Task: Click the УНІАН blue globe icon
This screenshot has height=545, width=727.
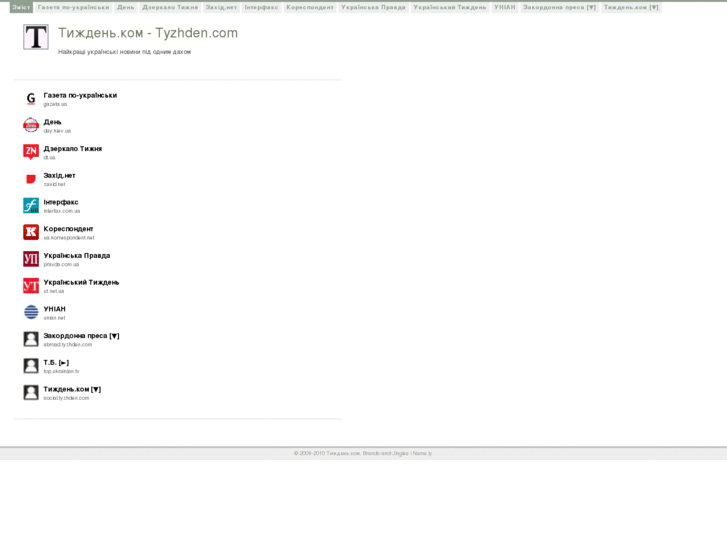Action: click(x=31, y=312)
